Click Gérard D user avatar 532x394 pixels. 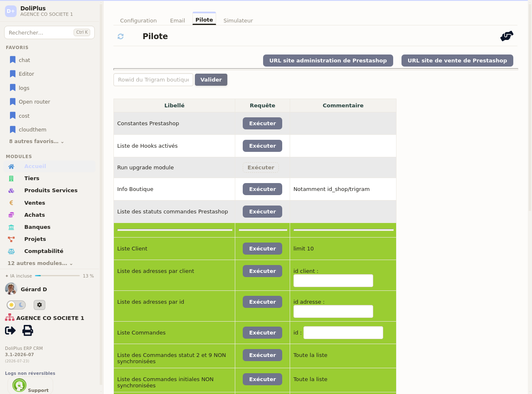pyautogui.click(x=11, y=289)
